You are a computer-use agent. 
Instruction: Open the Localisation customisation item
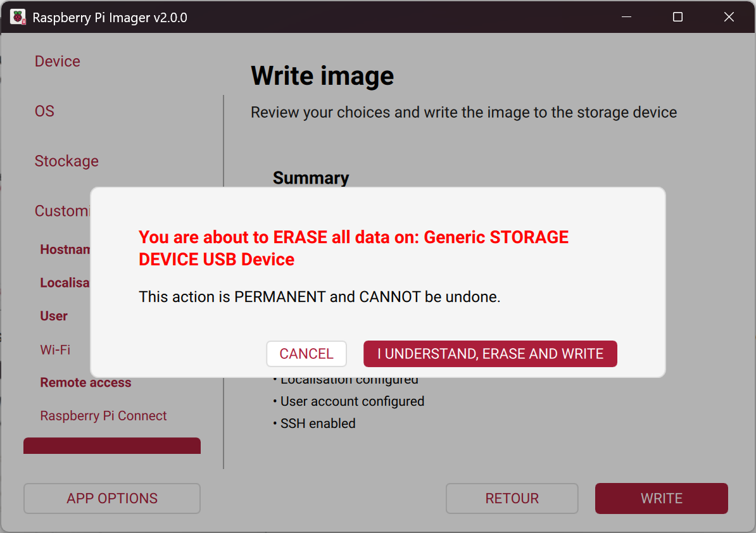65,283
